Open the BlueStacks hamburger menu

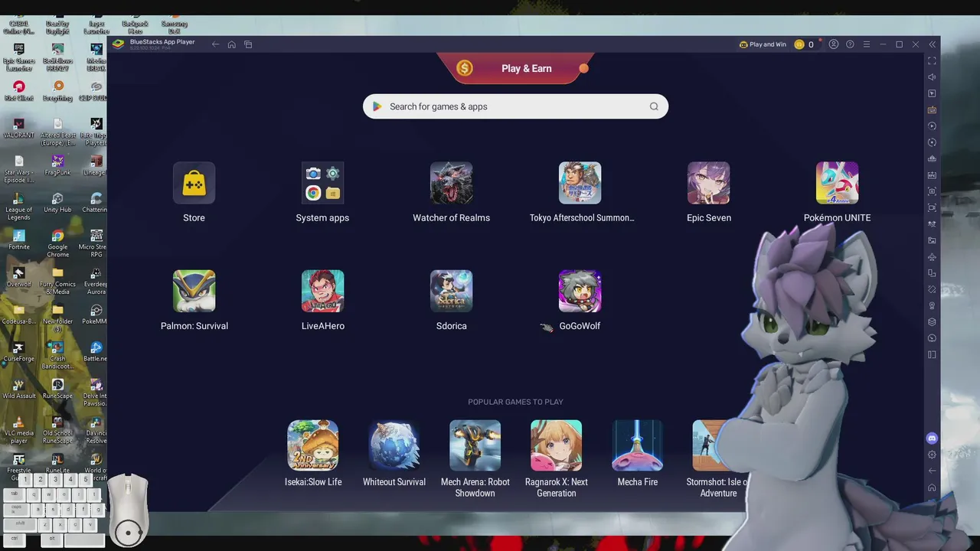(x=867, y=44)
